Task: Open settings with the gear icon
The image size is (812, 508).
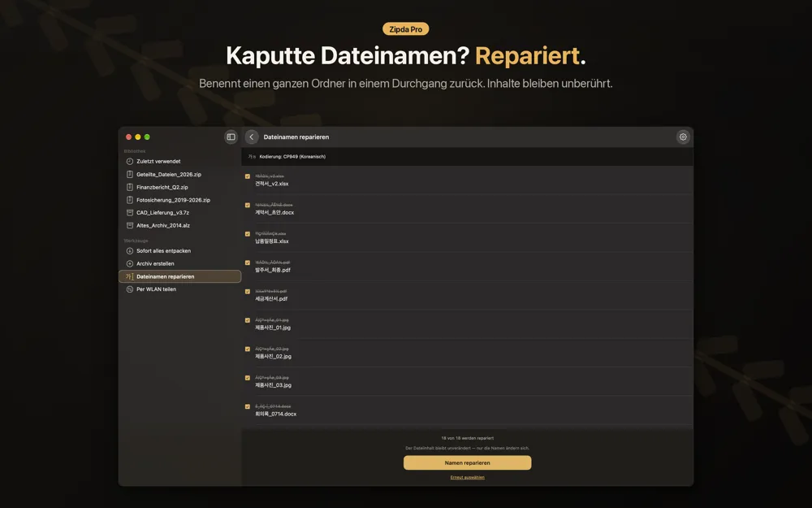Action: (683, 137)
